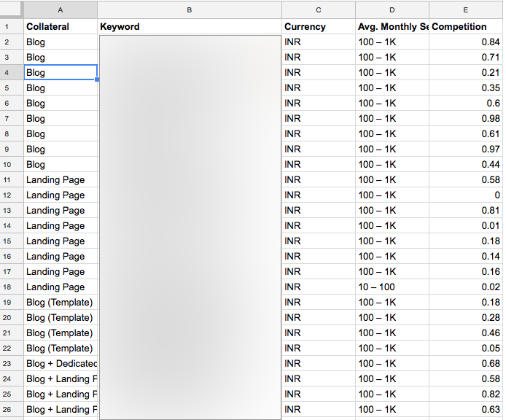Select row 1 via its row number

pos(12,27)
